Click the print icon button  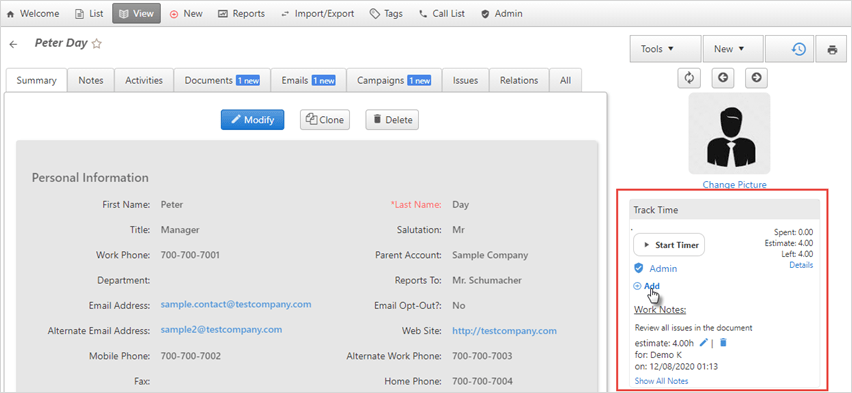pyautogui.click(x=832, y=49)
